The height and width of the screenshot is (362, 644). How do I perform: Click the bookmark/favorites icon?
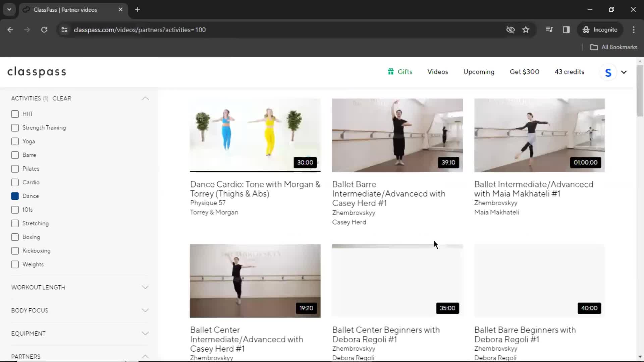click(526, 29)
